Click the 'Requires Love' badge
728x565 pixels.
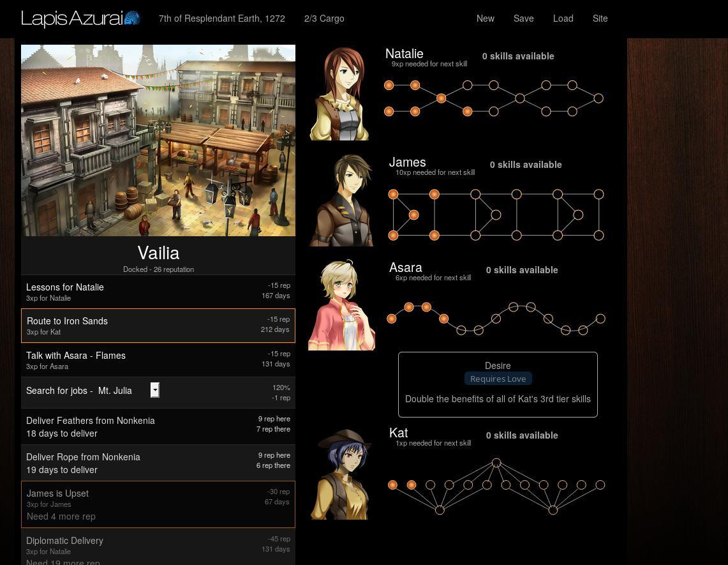coord(498,379)
